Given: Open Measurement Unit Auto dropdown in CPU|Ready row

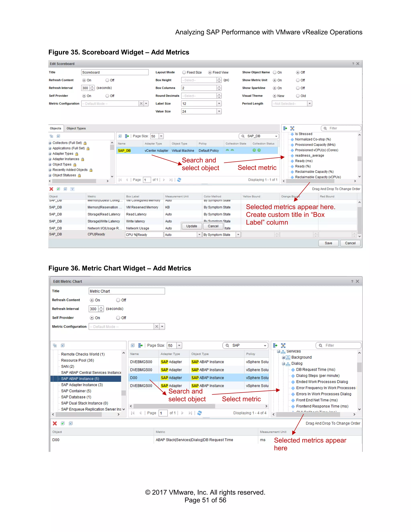Looking at the screenshot, I should click(x=199, y=234).
